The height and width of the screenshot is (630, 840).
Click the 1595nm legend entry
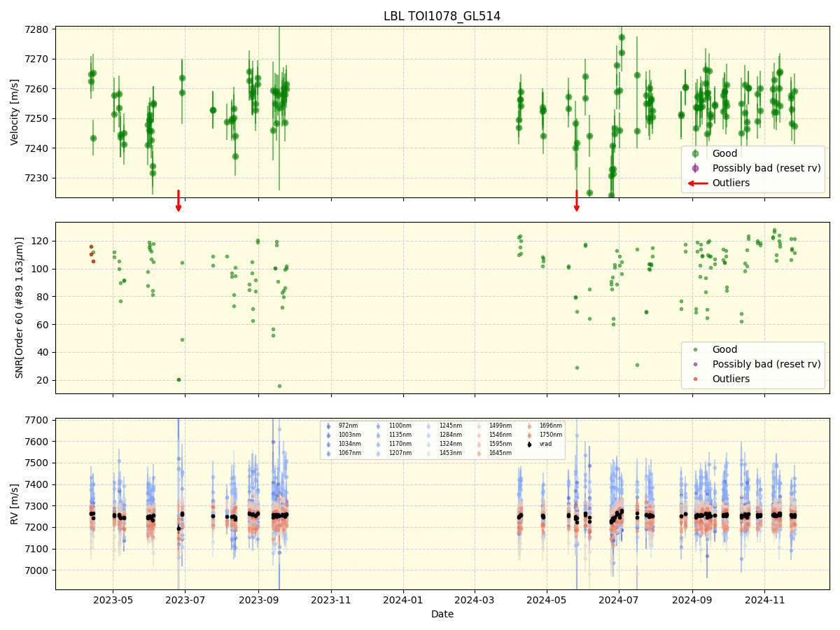point(500,444)
